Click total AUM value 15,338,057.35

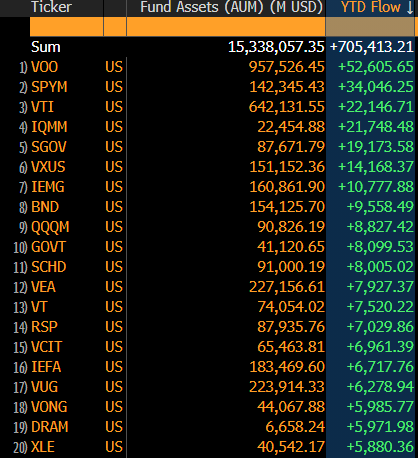(276, 47)
